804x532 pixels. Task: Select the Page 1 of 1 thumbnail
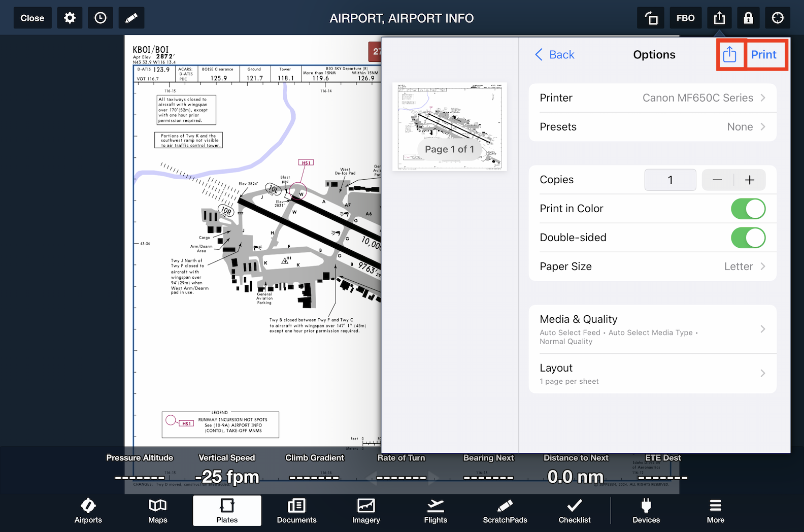[449, 126]
